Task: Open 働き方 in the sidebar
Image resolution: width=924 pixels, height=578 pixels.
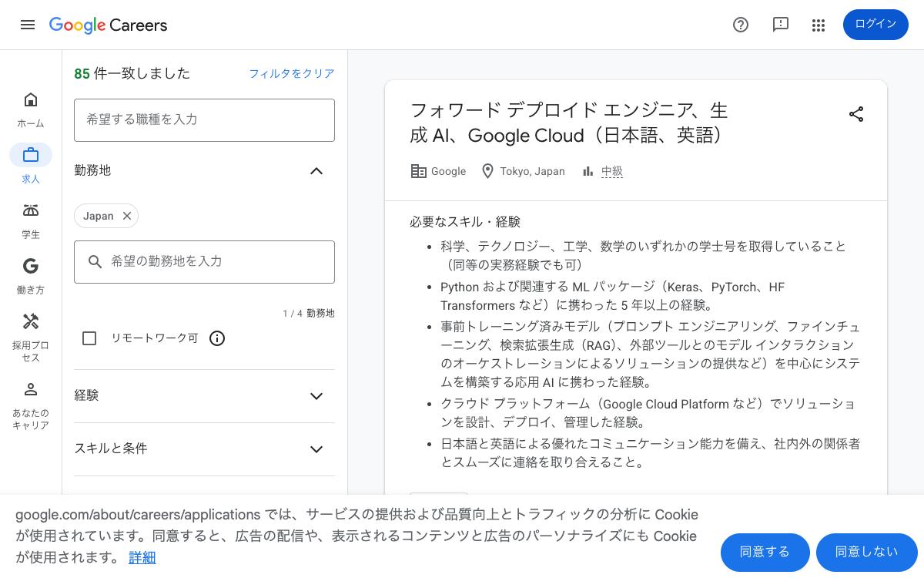Action: click(x=31, y=276)
